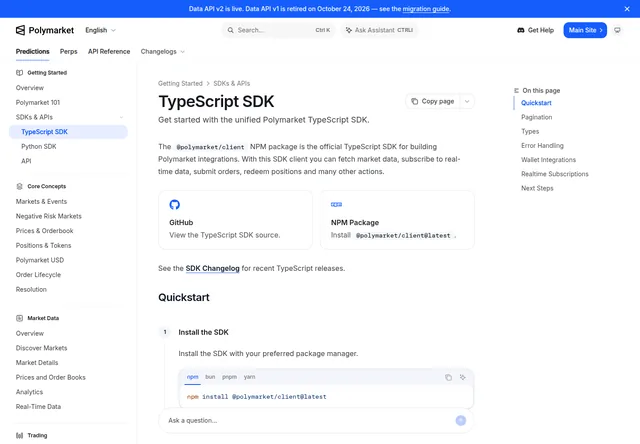
Task: Open Python SDK page
Action: tap(39, 147)
